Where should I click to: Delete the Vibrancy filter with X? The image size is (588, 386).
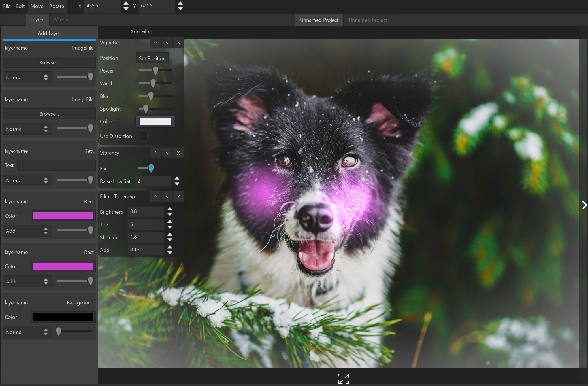pyautogui.click(x=178, y=153)
